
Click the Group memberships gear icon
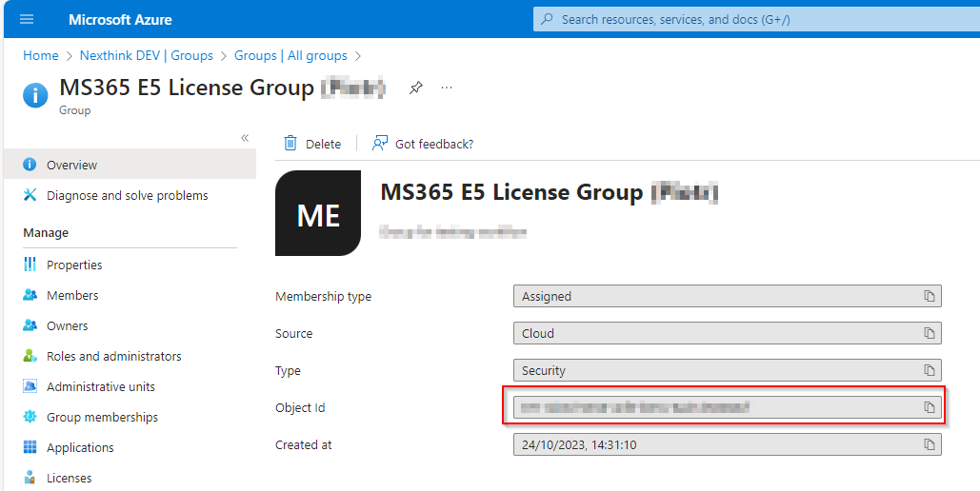[30, 417]
